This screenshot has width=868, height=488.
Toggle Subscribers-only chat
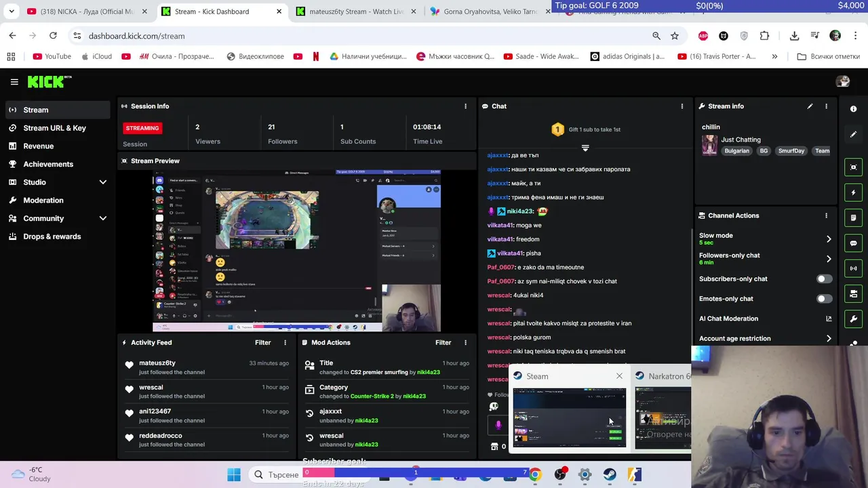[x=824, y=279]
